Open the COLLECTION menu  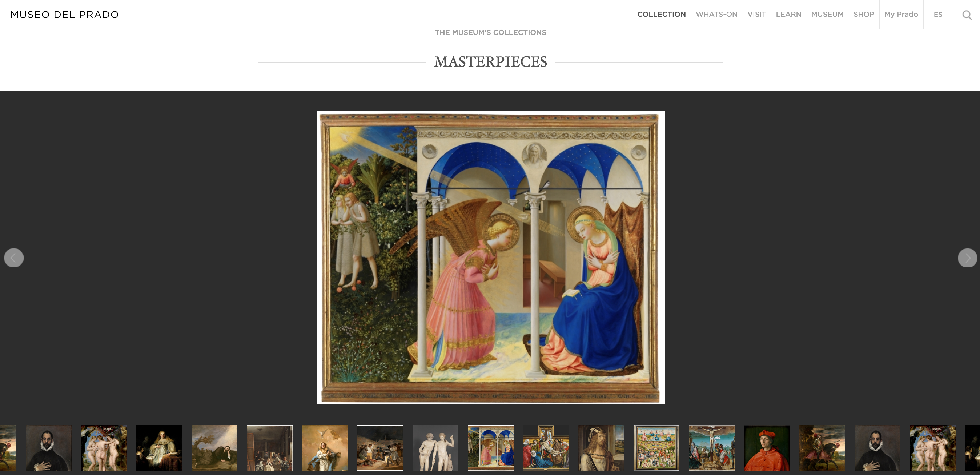pyautogui.click(x=661, y=15)
